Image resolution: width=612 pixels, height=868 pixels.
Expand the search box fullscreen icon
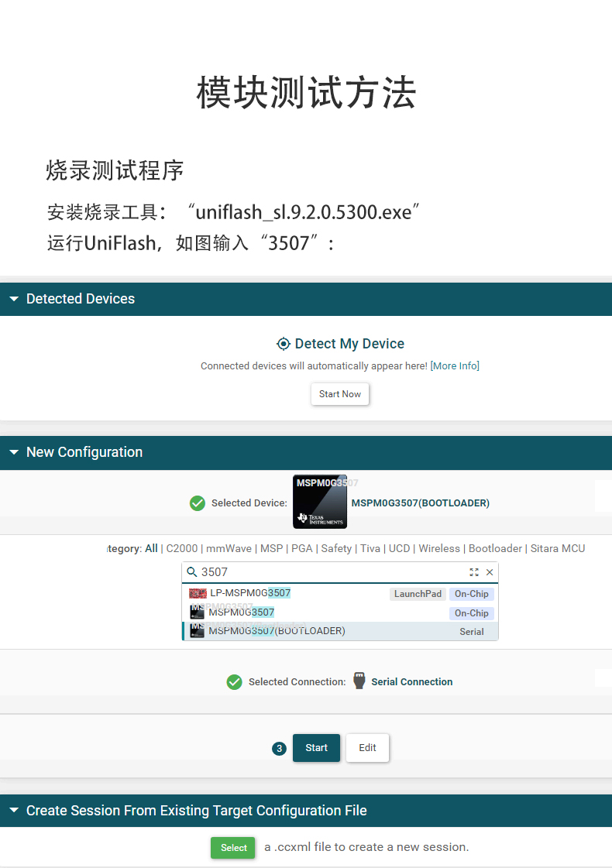(474, 572)
